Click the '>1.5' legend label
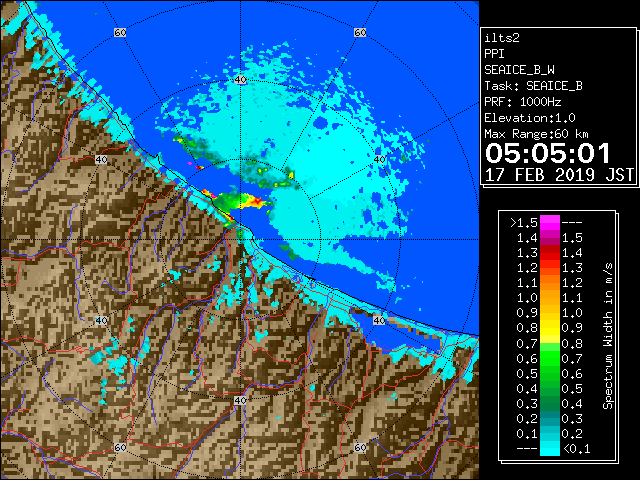This screenshot has height=480, width=640. pos(523,223)
